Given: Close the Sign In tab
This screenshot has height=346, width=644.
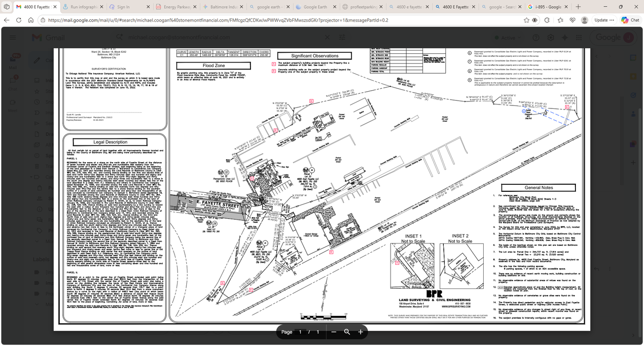Looking at the screenshot, I should coord(147,7).
